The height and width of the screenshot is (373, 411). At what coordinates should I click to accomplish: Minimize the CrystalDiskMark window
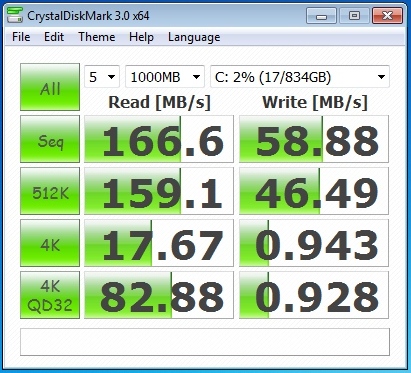321,16
